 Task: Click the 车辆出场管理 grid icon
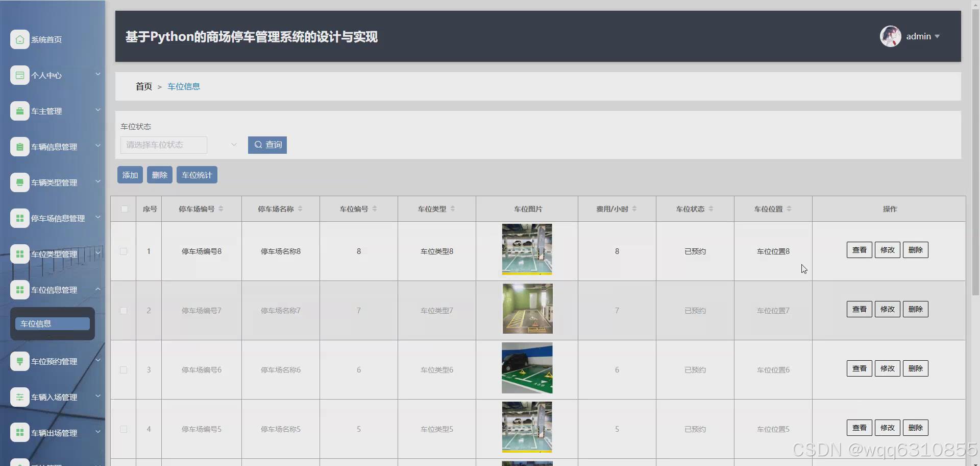click(x=19, y=433)
